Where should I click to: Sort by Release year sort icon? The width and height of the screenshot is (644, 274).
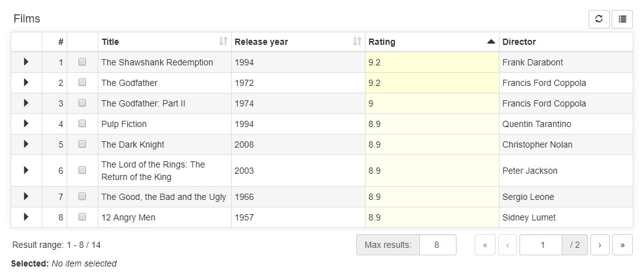point(358,42)
